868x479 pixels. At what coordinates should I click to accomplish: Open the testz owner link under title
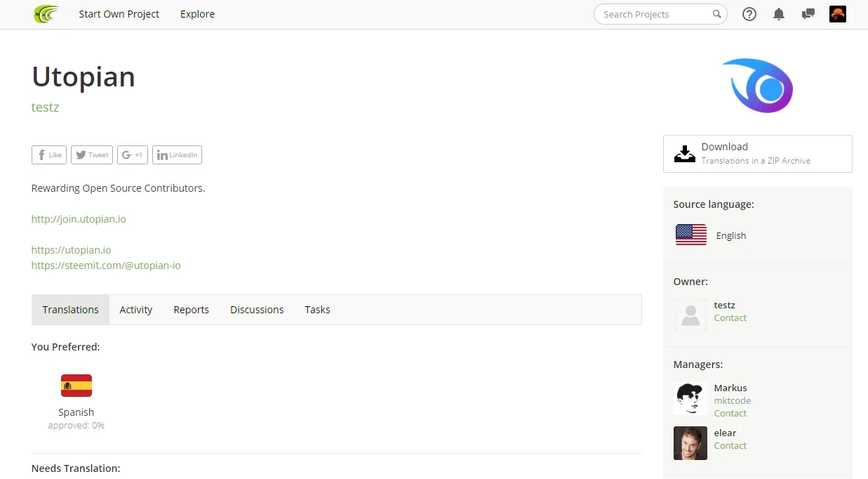click(x=46, y=107)
